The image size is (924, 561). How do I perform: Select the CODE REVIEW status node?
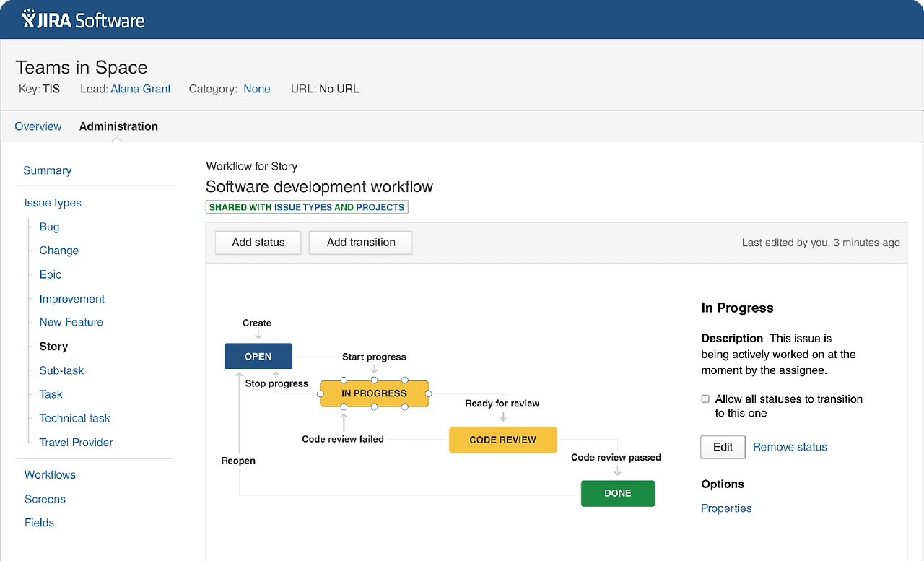[502, 440]
